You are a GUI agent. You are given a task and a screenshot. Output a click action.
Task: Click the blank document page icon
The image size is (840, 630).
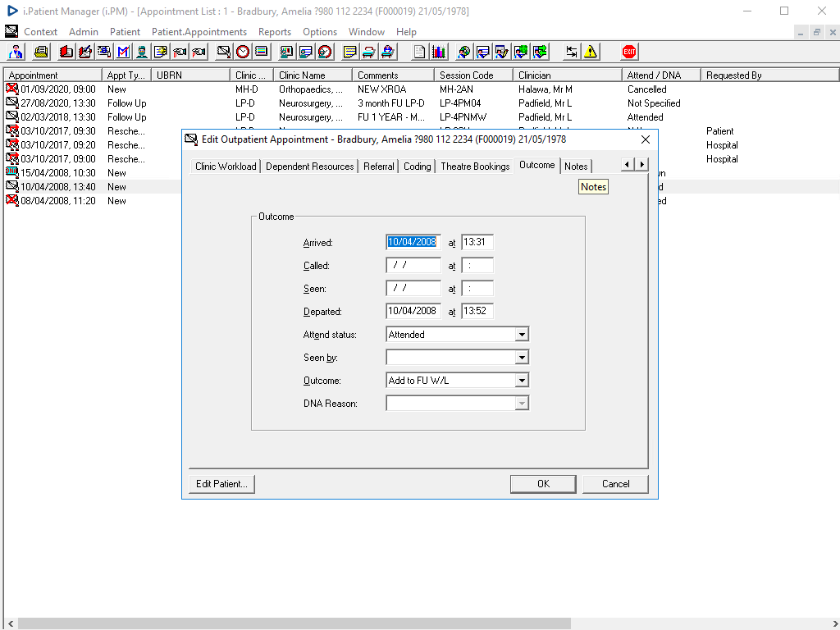(x=419, y=52)
